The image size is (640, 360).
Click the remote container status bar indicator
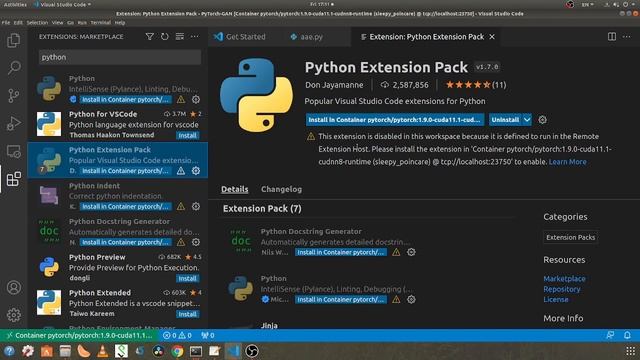point(80,335)
